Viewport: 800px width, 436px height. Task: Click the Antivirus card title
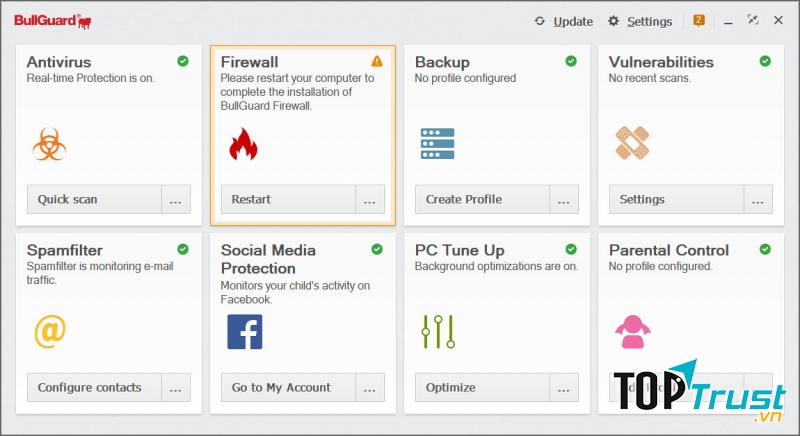[x=59, y=62]
